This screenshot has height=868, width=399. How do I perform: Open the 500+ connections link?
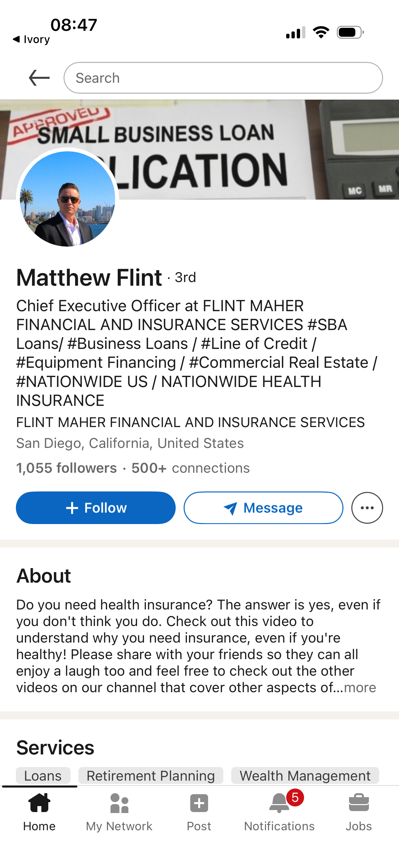click(x=191, y=468)
